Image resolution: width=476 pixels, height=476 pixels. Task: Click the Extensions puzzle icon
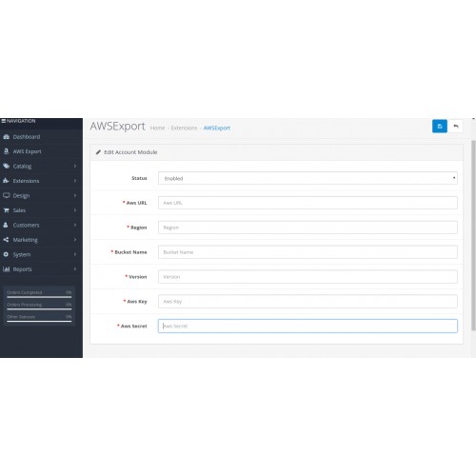click(x=6, y=181)
